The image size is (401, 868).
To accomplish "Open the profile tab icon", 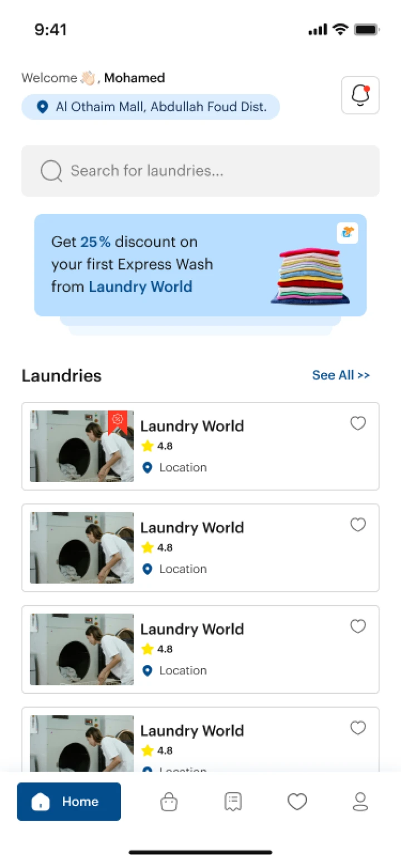I will tap(360, 802).
